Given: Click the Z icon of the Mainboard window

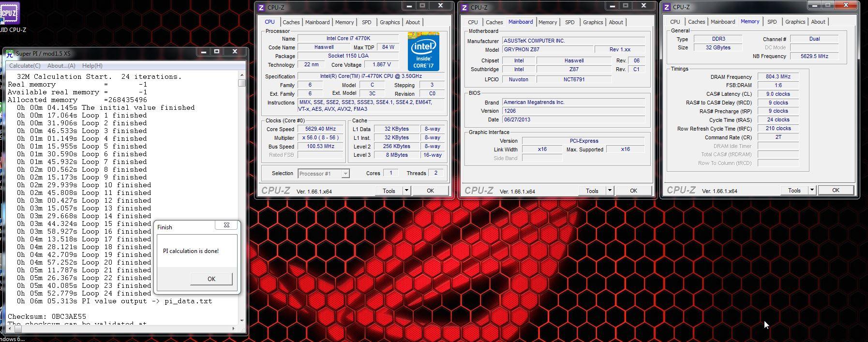Looking at the screenshot, I should (x=464, y=8).
